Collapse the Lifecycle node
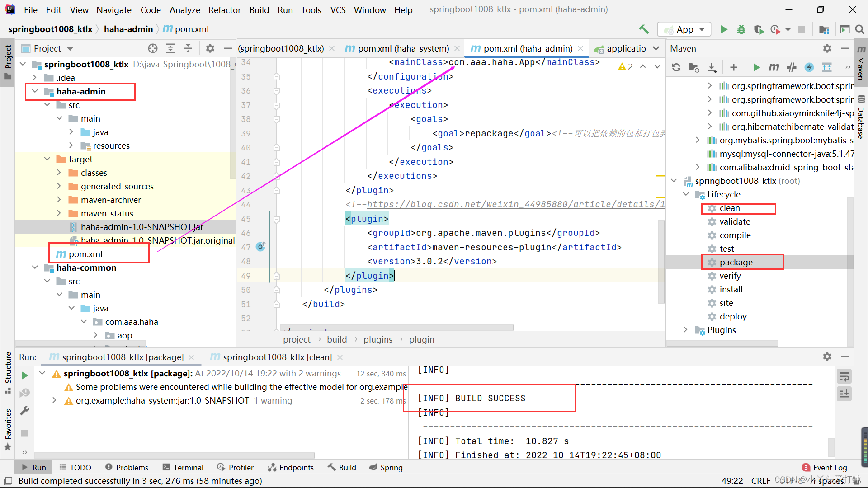Image resolution: width=868 pixels, height=488 pixels. point(686,194)
